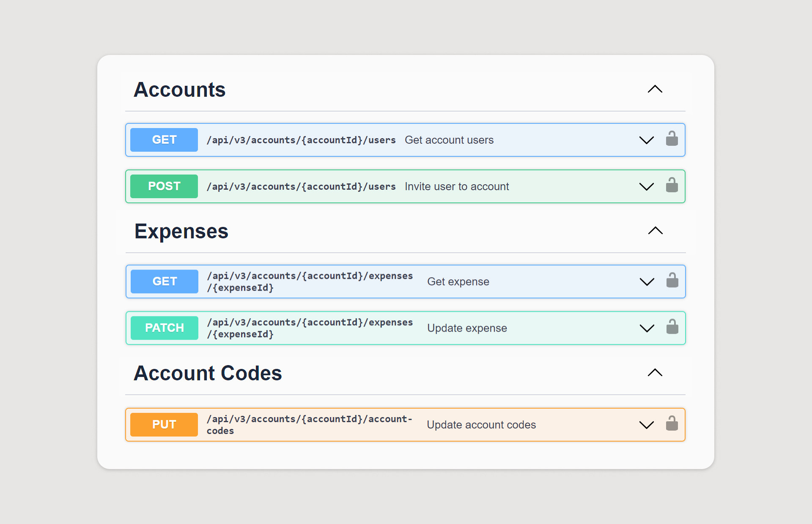
Task: Expand the Update account codes arrow
Action: [646, 425]
